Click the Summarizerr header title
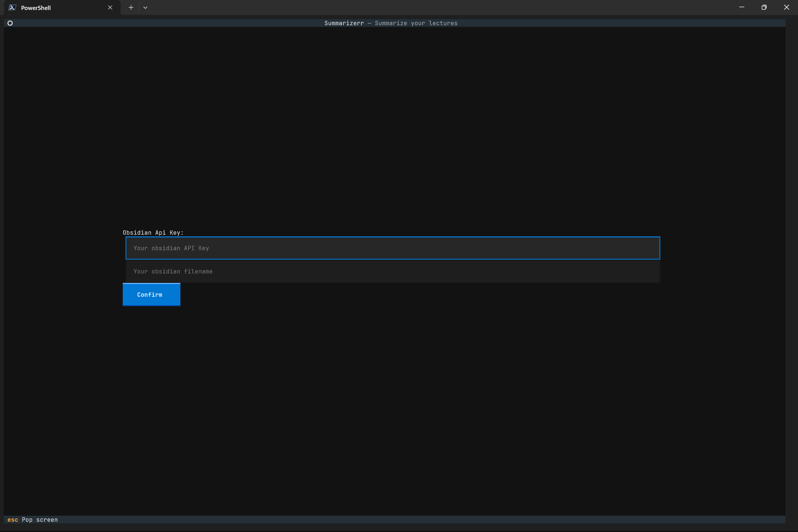The width and height of the screenshot is (798, 532). [344, 23]
